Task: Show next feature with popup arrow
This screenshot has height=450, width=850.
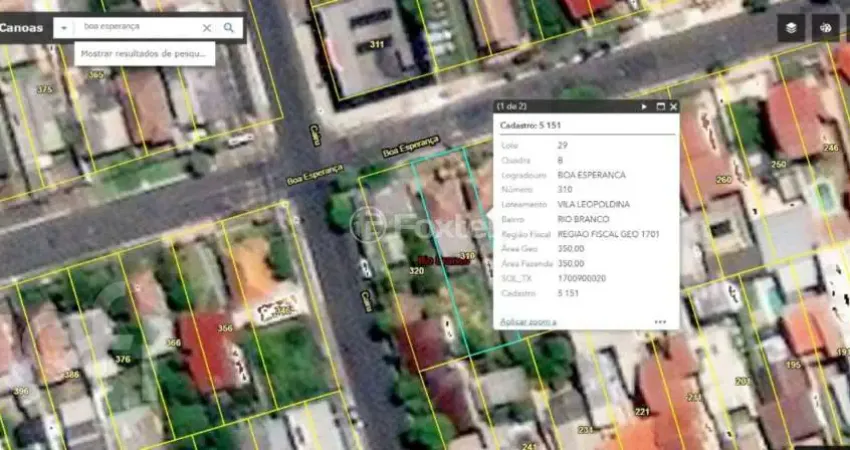Action: [644, 107]
